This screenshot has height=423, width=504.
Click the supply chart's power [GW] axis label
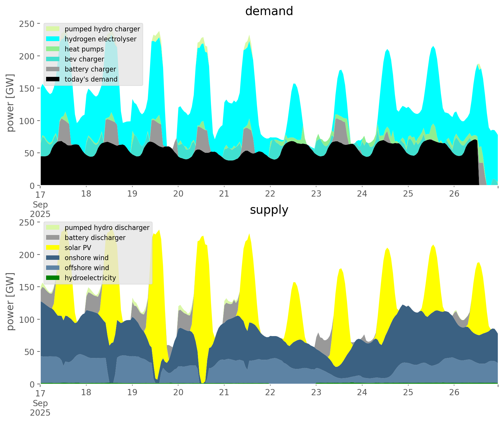[x=11, y=302]
